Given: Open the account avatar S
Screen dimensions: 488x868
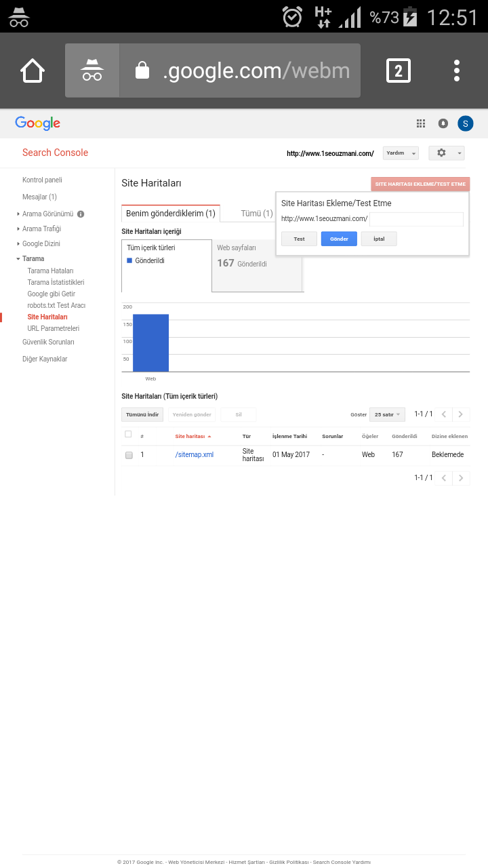Looking at the screenshot, I should (465, 123).
